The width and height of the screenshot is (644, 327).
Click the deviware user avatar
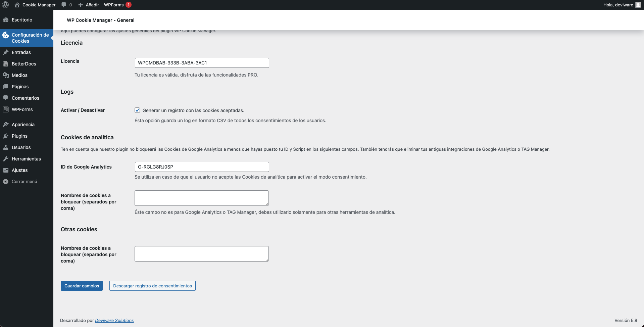point(638,5)
